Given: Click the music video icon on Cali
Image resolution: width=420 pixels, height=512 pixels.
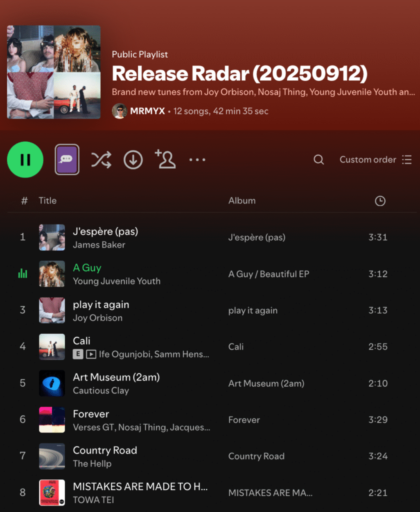Looking at the screenshot, I should 91,354.
